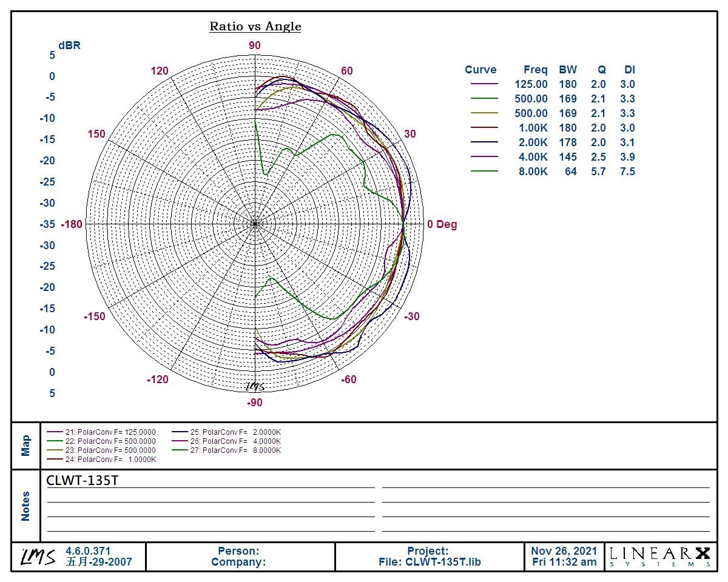Image resolution: width=728 pixels, height=582 pixels.
Task: Click the BW value 178
Action: click(568, 142)
